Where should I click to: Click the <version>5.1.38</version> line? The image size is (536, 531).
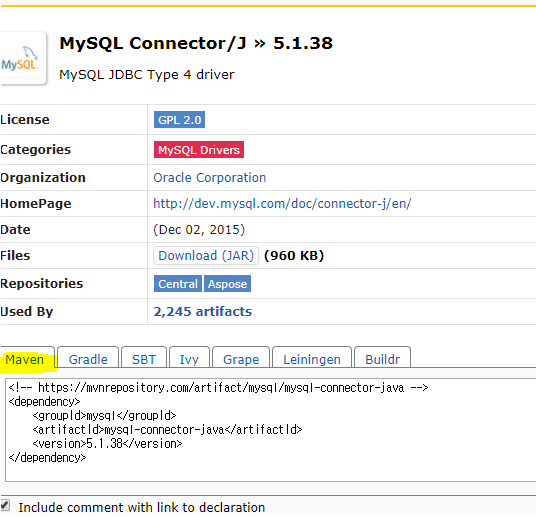(x=107, y=444)
